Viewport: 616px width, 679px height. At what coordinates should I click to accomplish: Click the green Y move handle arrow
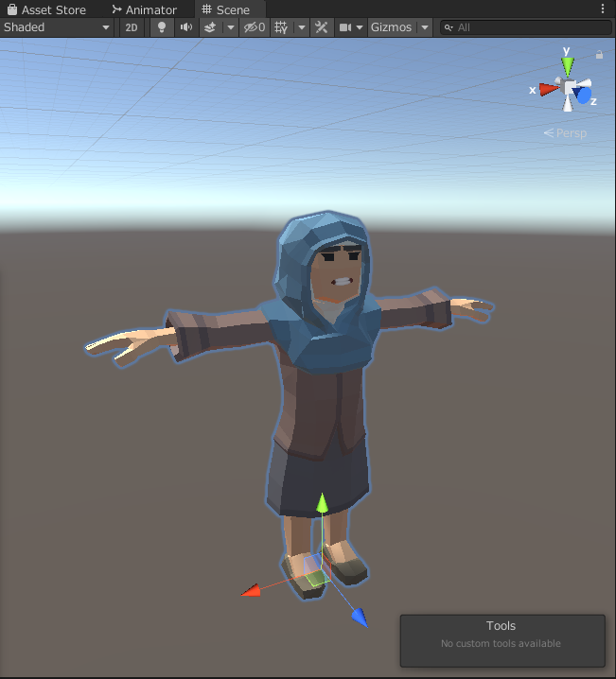coord(322,503)
